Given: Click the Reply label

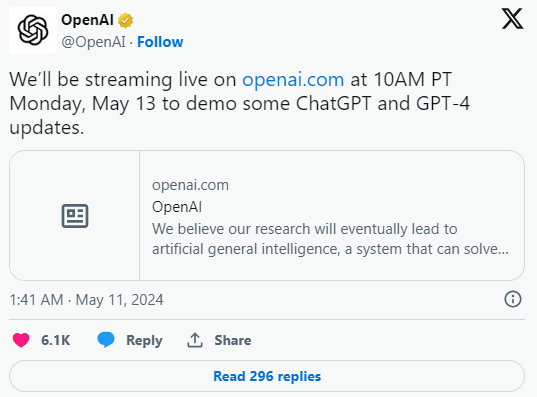Looking at the screenshot, I should point(144,340).
